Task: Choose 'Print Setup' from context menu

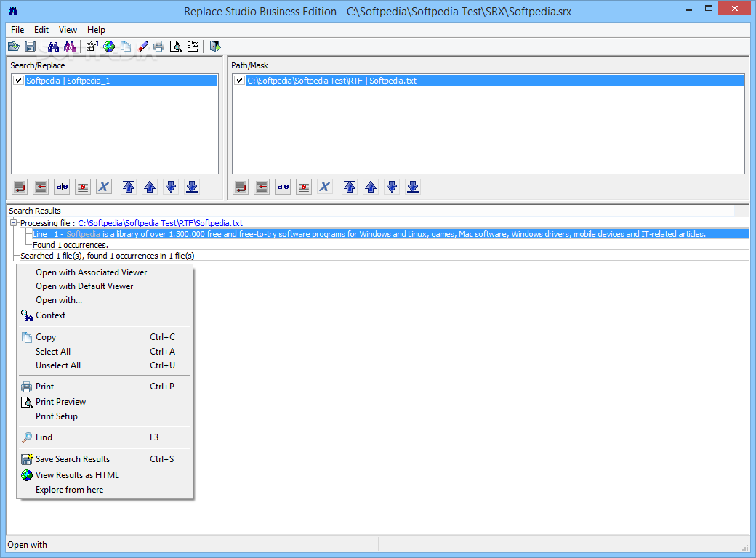Action: [x=105, y=416]
